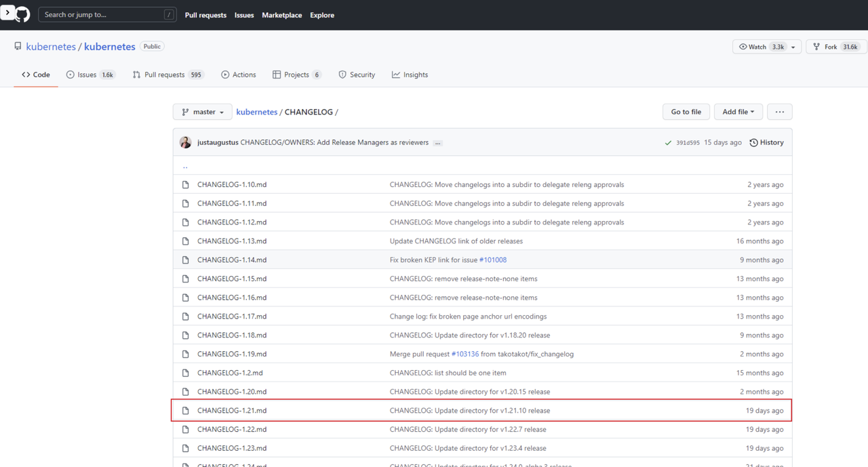Open CHANGELOG-1.20.md file

pos(232,392)
